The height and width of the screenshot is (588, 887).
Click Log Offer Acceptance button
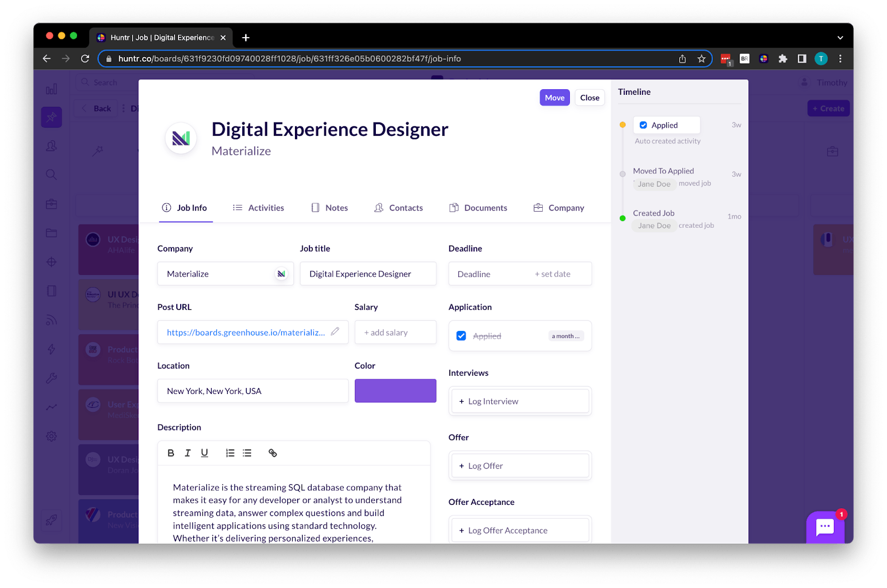tap(520, 530)
